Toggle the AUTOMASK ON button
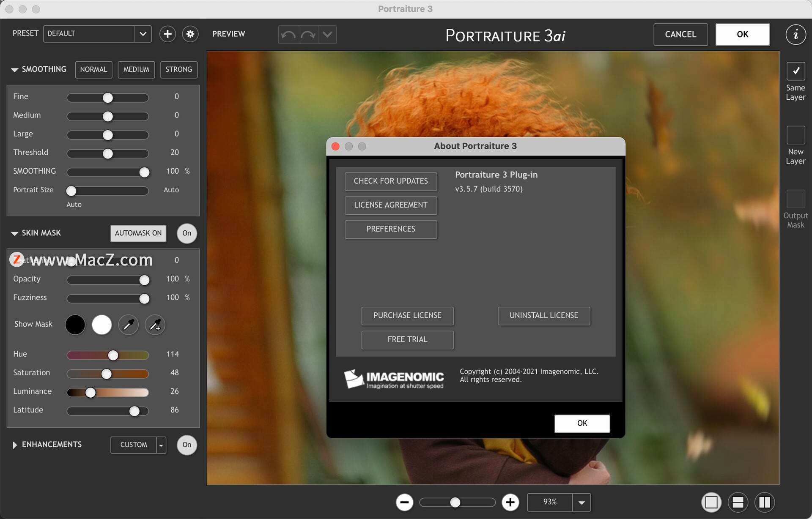Viewport: 812px width, 519px height. (x=138, y=233)
